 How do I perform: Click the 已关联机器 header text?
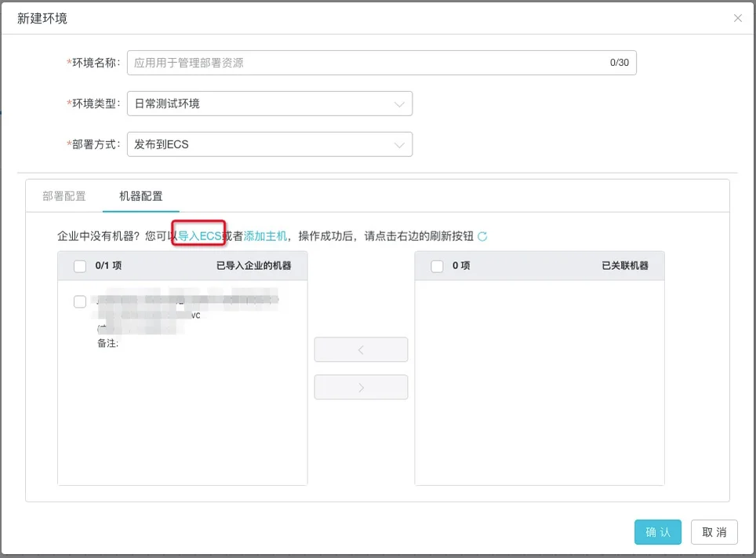625,265
